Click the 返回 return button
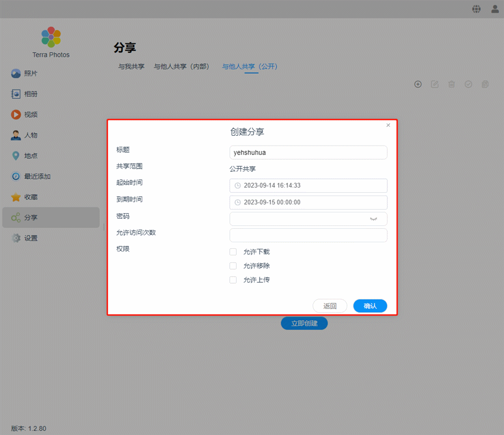Image resolution: width=504 pixels, height=435 pixels. 330,306
